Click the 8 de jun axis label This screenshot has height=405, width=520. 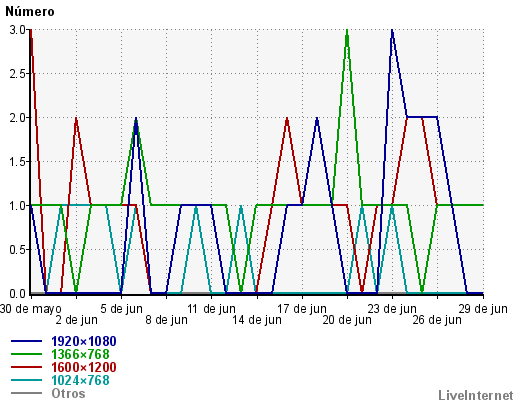[x=166, y=320]
